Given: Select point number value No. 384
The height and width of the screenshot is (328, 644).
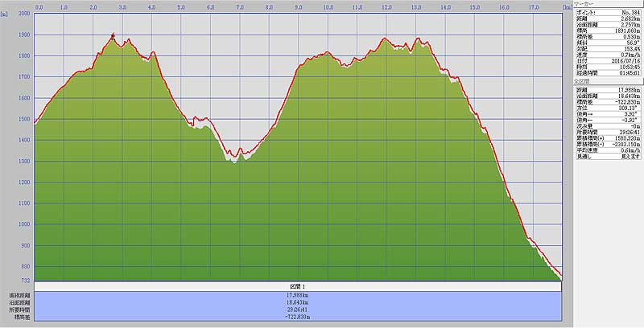Looking at the screenshot, I should [631, 13].
